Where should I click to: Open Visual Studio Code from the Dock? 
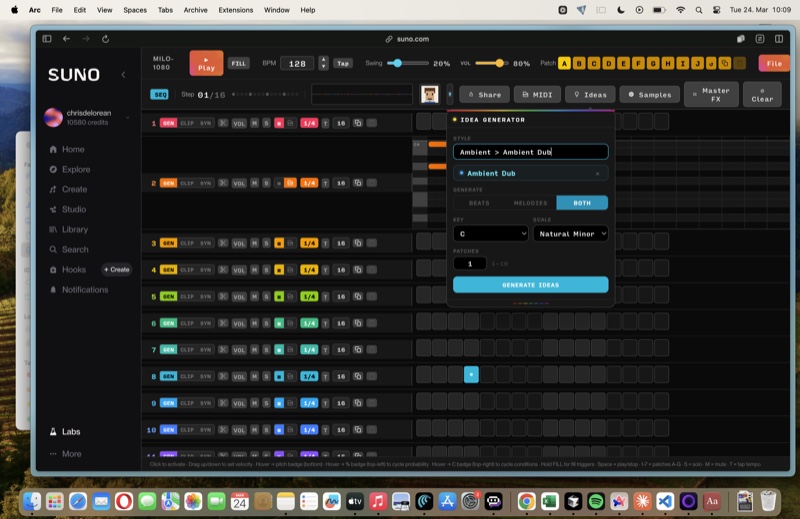665,502
